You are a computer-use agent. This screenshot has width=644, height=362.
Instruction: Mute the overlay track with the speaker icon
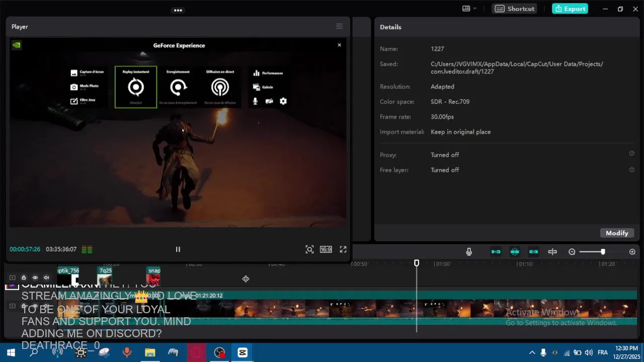pyautogui.click(x=46, y=278)
